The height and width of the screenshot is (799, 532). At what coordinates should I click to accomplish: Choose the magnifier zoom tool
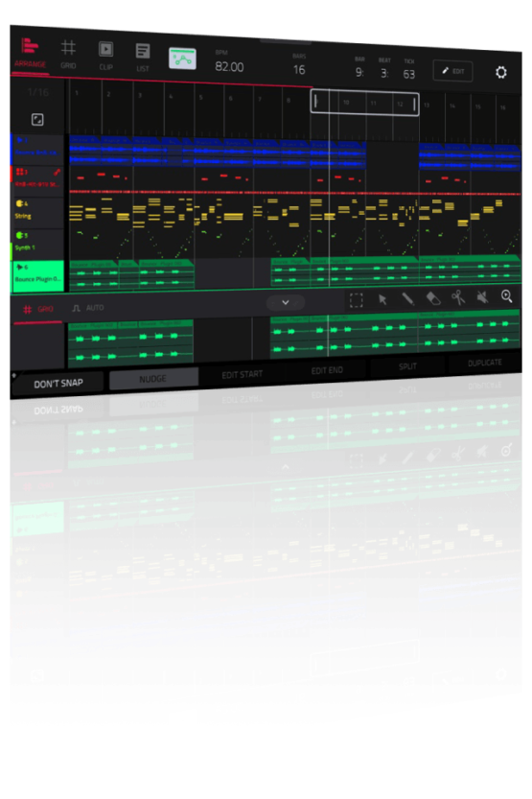pos(506,295)
